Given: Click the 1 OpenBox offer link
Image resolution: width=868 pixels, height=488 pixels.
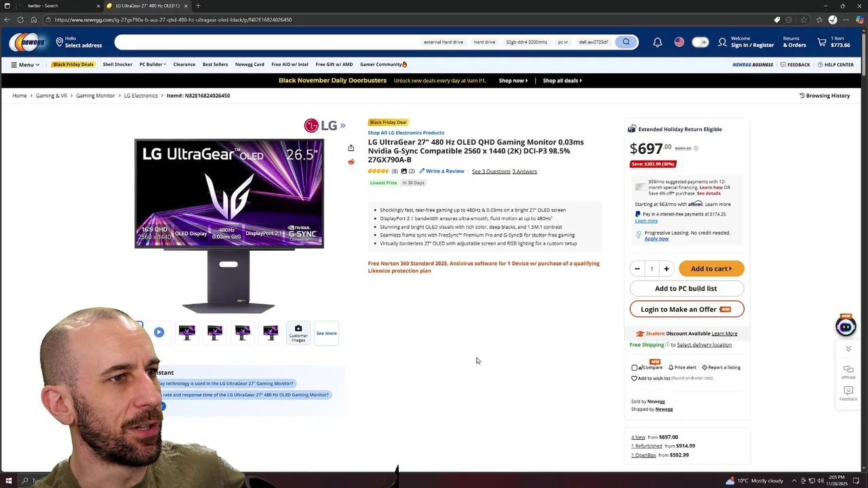Looking at the screenshot, I should [644, 455].
